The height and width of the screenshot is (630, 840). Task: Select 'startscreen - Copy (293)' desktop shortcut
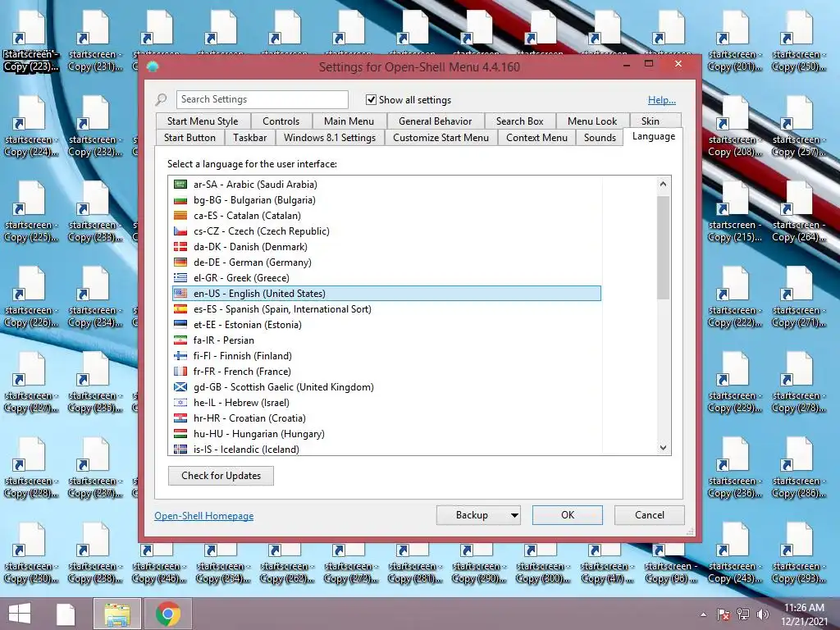(x=798, y=554)
